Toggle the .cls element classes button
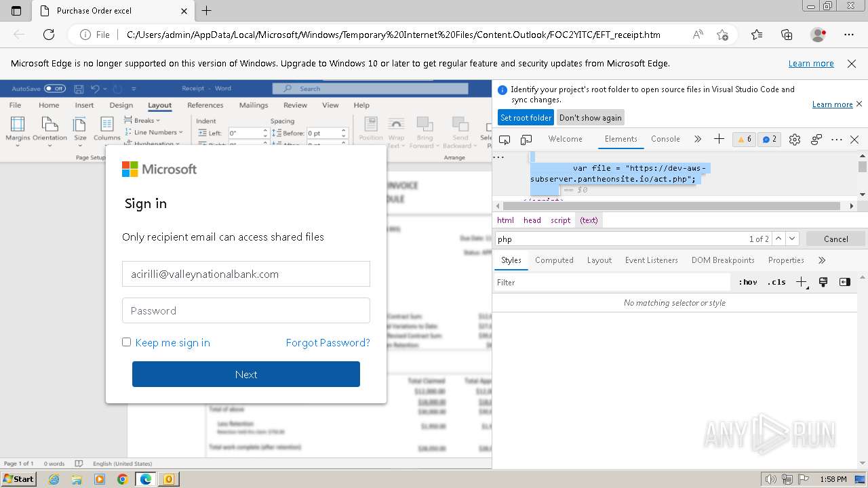This screenshot has width=868, height=488. tap(776, 282)
